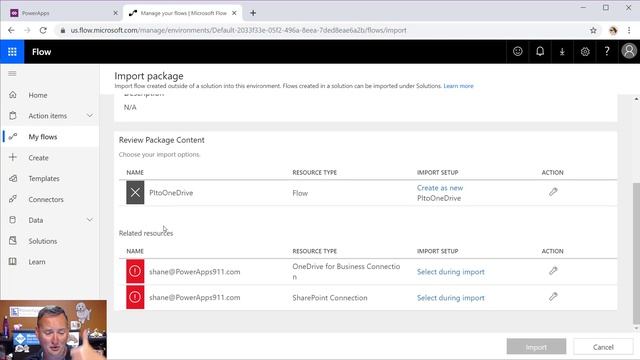Image resolution: width=640 pixels, height=360 pixels.
Task: Click the feedback smiley icon
Action: (518, 51)
